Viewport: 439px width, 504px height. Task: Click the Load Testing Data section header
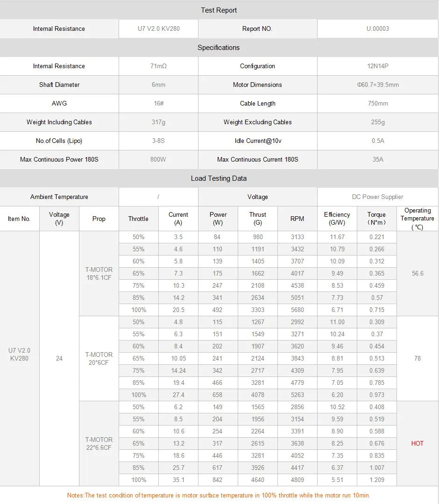[x=219, y=178]
